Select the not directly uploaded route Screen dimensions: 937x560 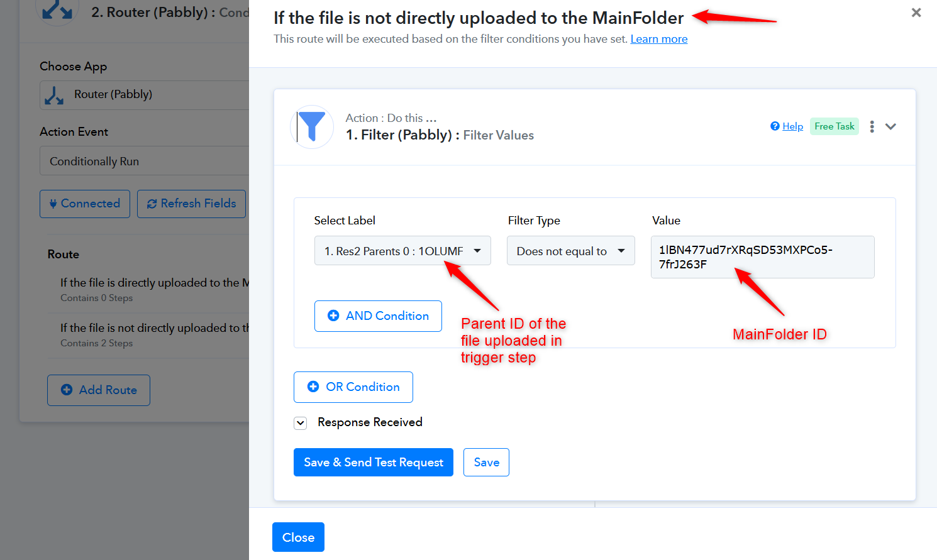pos(148,334)
